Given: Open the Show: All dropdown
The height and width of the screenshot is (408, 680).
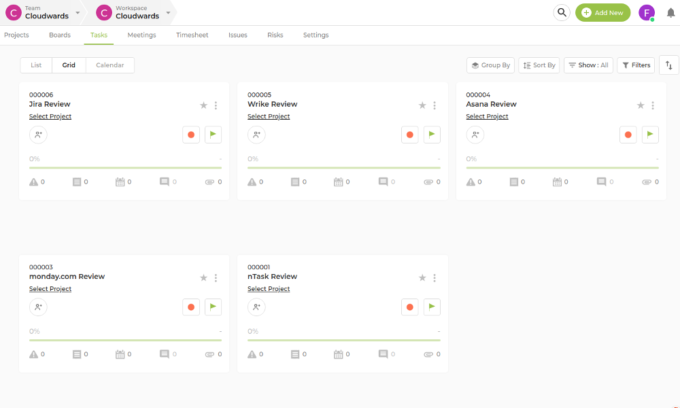Looking at the screenshot, I should click(x=588, y=65).
